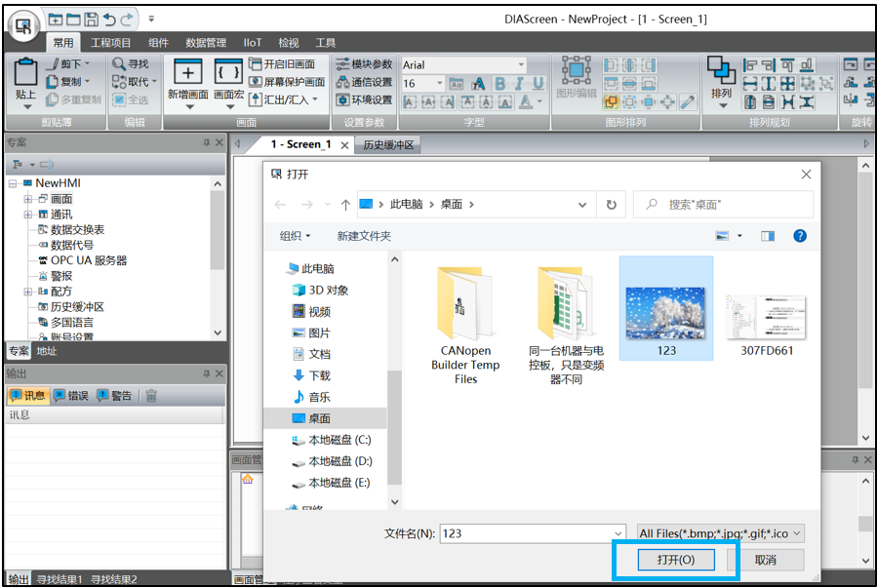The width and height of the screenshot is (877, 588).
Task: Toggle the 错误 error filter
Action: tap(70, 396)
